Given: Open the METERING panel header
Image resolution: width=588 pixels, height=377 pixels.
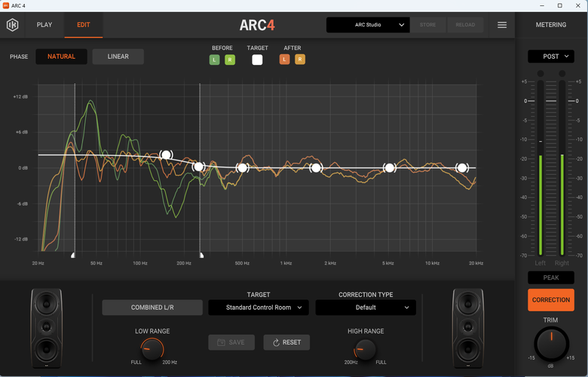Looking at the screenshot, I should click(x=551, y=25).
